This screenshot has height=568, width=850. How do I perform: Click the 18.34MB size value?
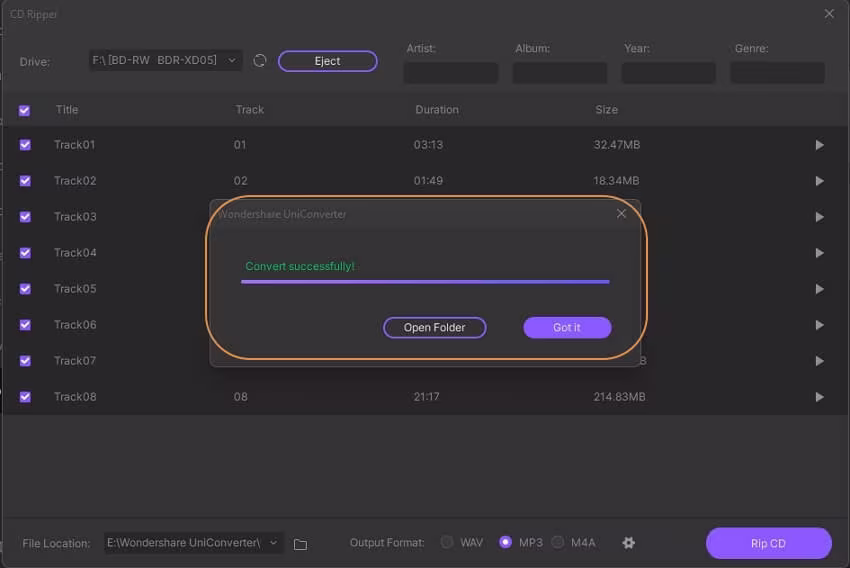tap(616, 180)
